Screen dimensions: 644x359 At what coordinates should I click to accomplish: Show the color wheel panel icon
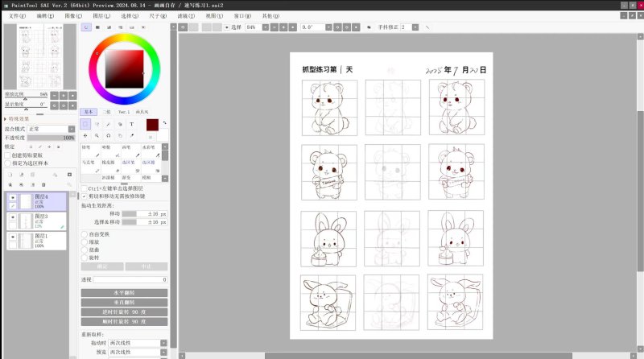[87, 27]
